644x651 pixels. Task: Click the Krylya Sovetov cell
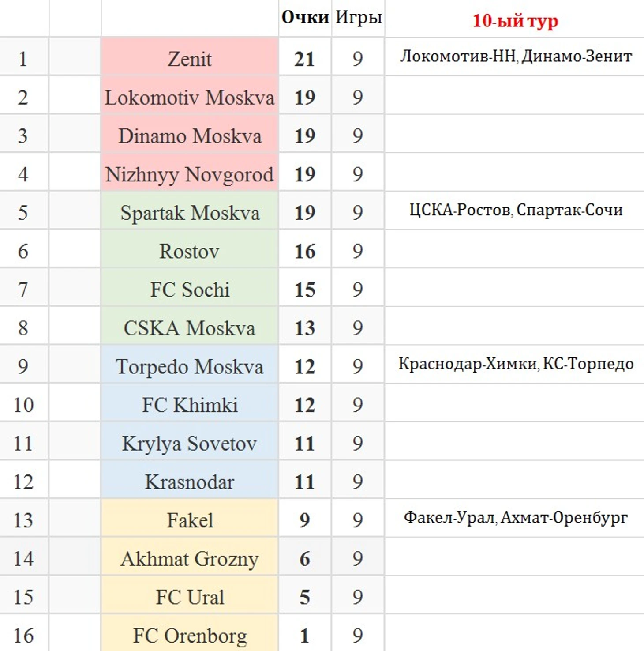[190, 443]
